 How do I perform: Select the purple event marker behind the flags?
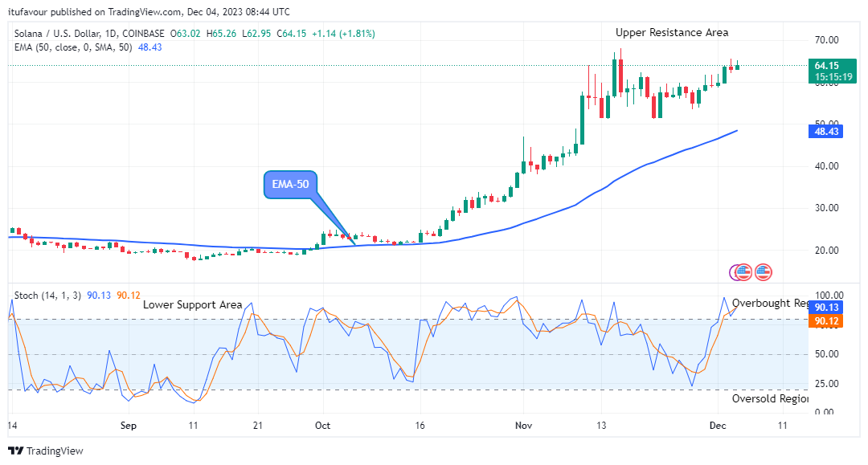pos(734,272)
